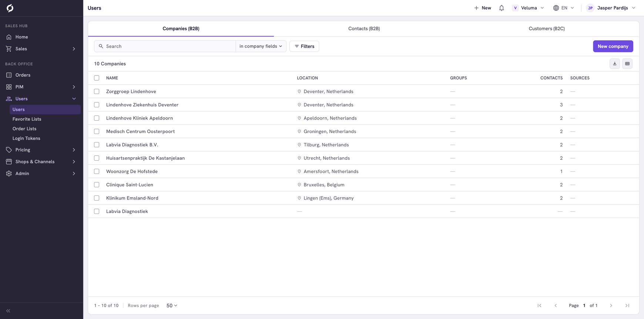
Task: Click the search magnifier icon
Action: (x=101, y=46)
